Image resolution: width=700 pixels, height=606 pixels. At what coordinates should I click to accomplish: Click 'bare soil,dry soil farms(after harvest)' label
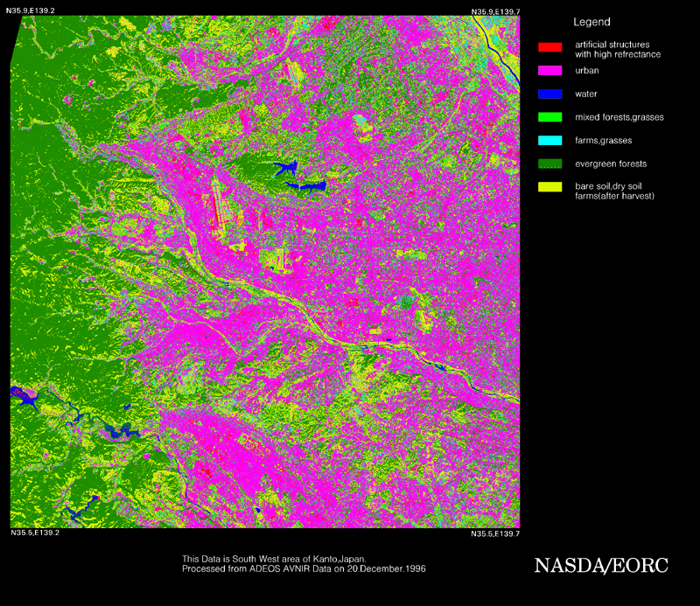click(x=614, y=191)
